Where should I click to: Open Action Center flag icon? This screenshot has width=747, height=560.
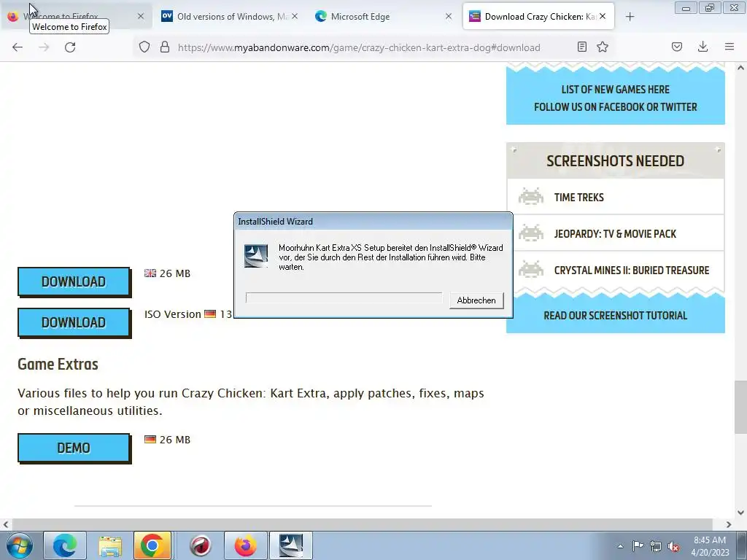pyautogui.click(x=638, y=546)
